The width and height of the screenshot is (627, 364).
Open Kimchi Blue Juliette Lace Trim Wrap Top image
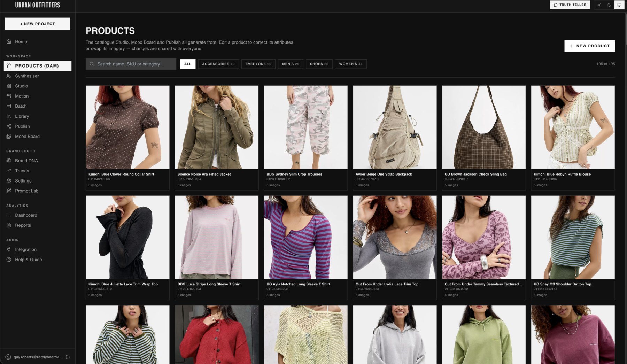click(x=127, y=237)
